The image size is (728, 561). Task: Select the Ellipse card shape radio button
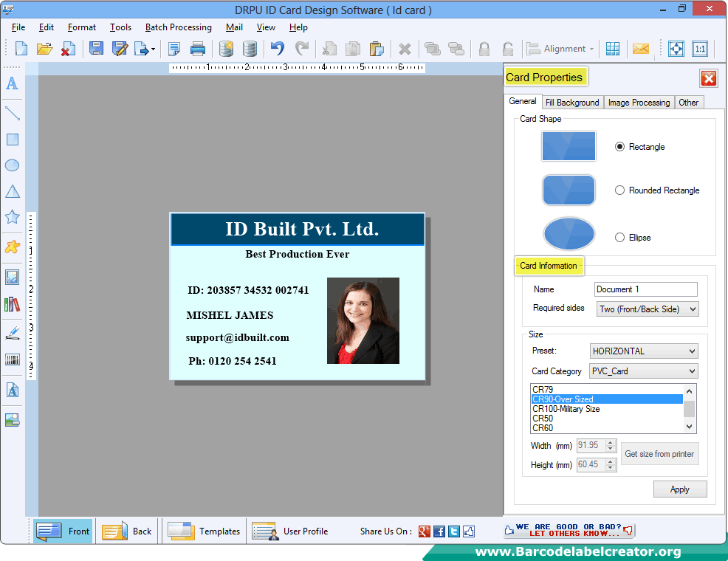[x=619, y=238]
